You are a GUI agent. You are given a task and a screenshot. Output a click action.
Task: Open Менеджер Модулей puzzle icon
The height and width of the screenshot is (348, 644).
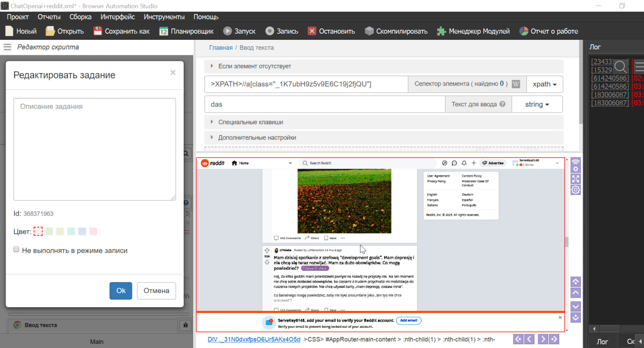441,31
